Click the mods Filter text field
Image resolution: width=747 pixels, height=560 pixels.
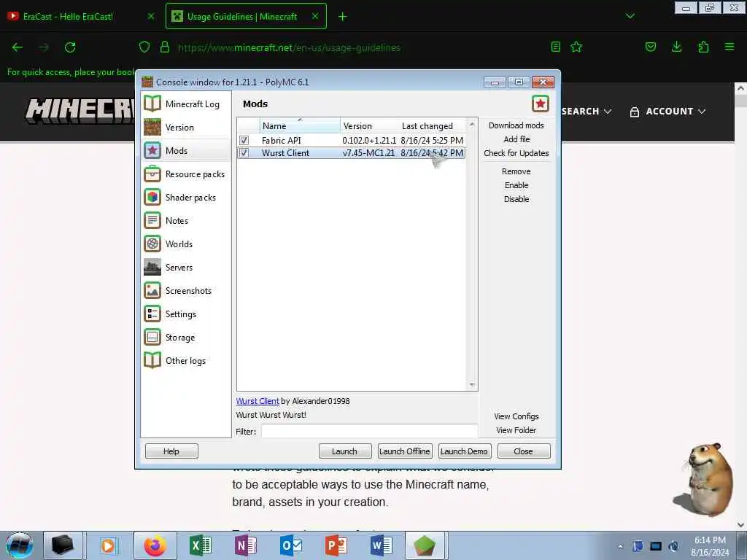(369, 431)
